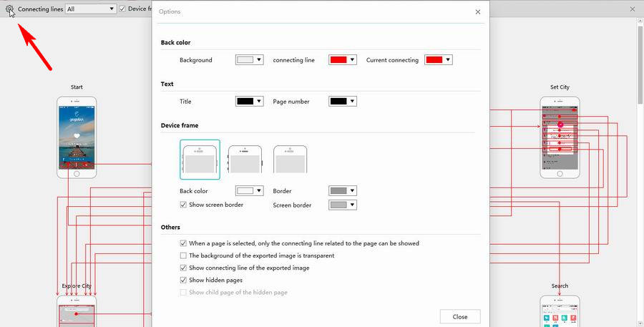Toggle only related connecting line when page selected
The height and width of the screenshot is (327, 644).
(x=183, y=243)
